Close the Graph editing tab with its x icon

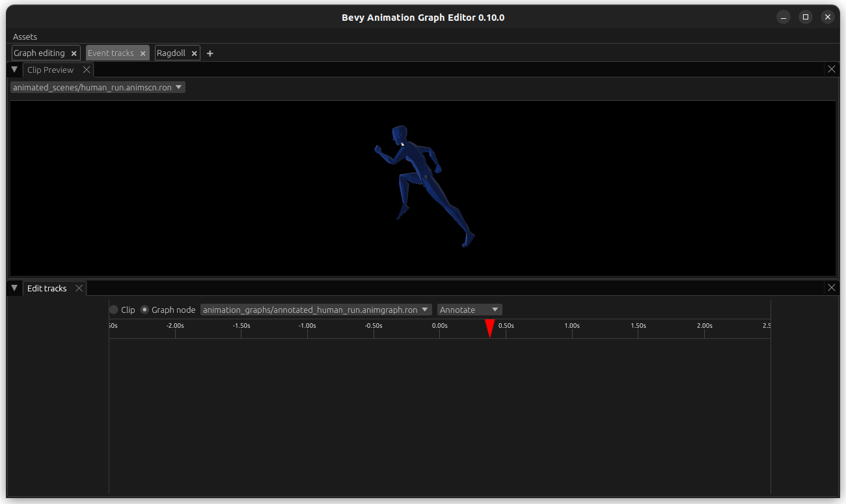[74, 53]
